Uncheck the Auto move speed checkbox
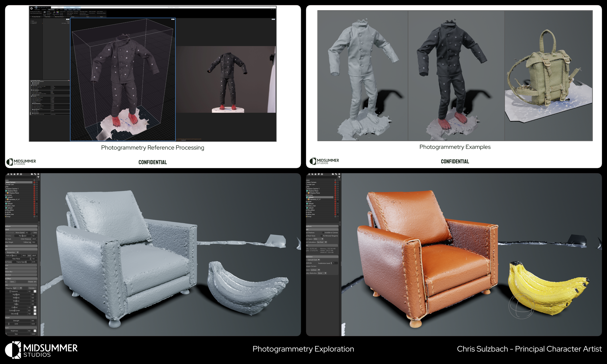607x364 pixels. point(32,232)
